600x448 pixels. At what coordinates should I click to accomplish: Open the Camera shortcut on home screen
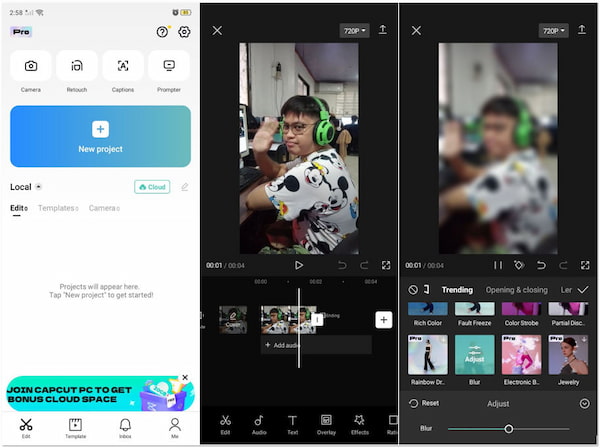click(x=31, y=66)
